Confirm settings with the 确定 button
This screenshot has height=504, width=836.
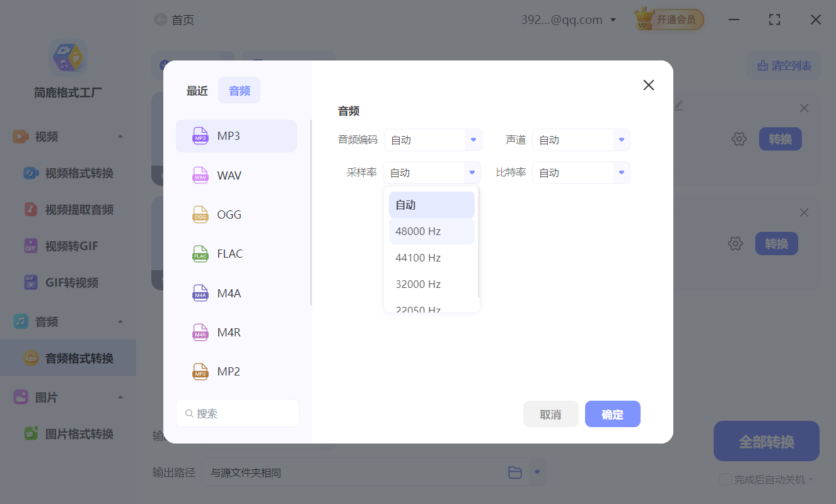coord(612,414)
